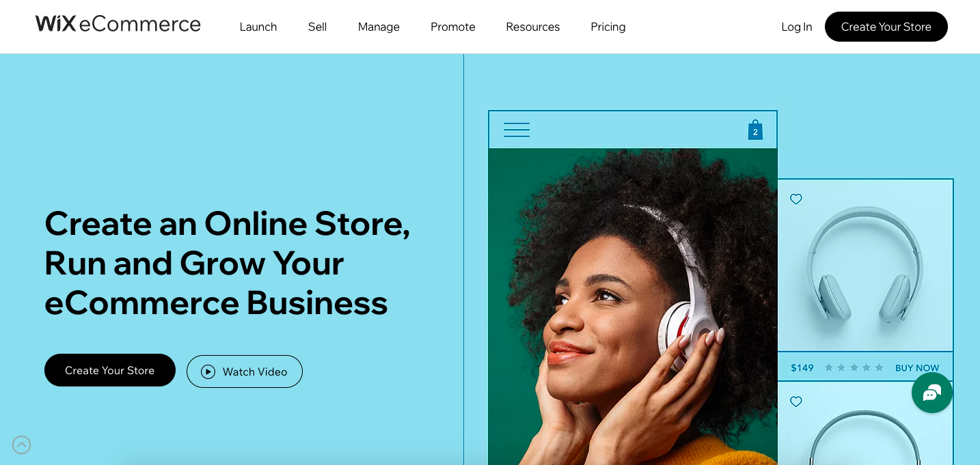Click the scroll-to-top arrow circle icon
This screenshot has height=465, width=980.
pyautogui.click(x=22, y=445)
